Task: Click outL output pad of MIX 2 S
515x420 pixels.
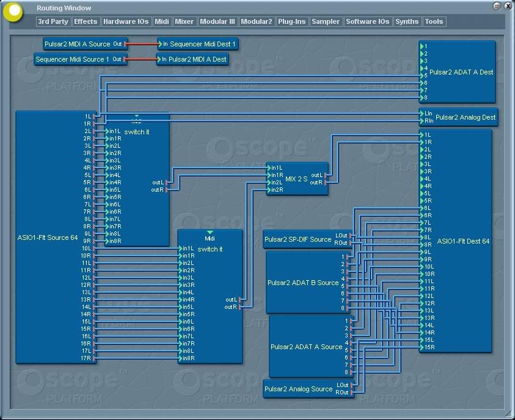Action: [x=326, y=175]
